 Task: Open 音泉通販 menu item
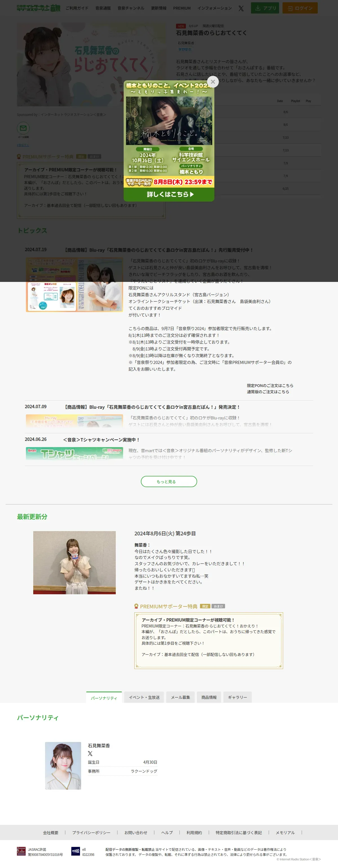(103, 8)
